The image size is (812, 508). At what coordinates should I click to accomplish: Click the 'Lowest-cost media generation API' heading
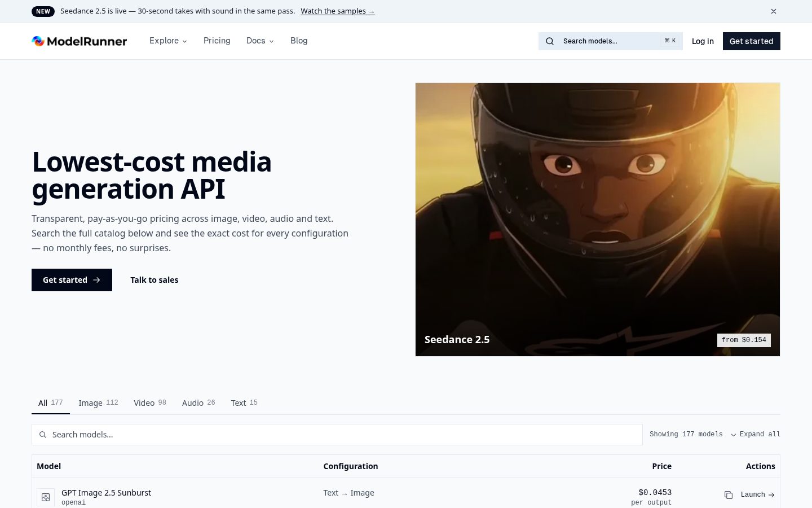tap(152, 175)
